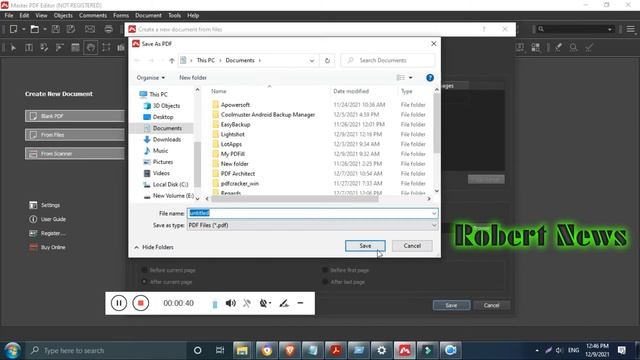Toggle the recorder microphone icon
The image size is (640, 360).
pyautogui.click(x=247, y=303)
